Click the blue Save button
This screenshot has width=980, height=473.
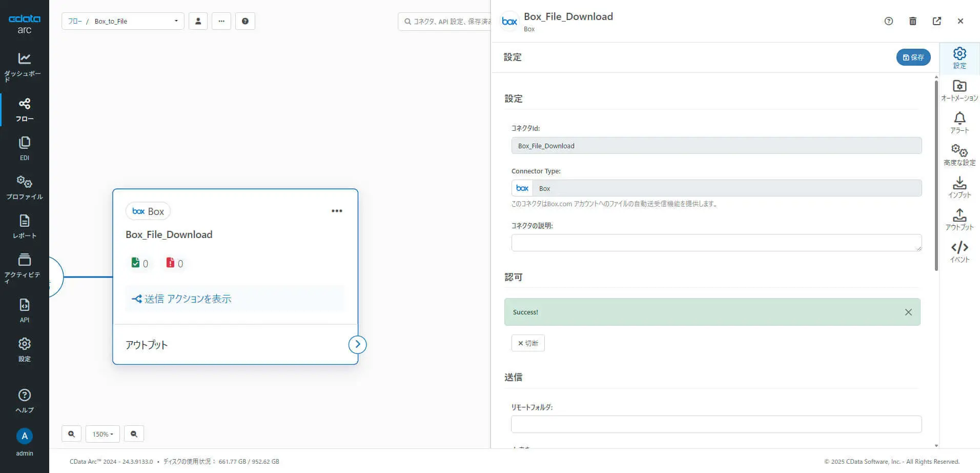point(913,57)
